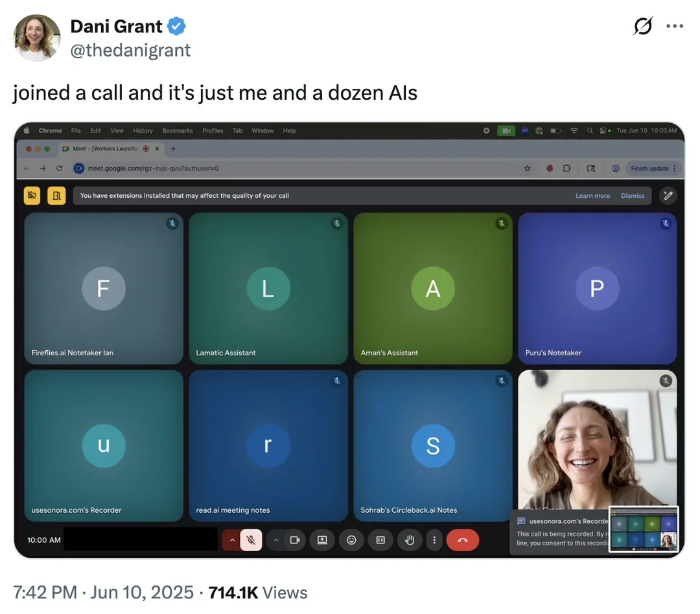Open the View menu
The width and height of the screenshot is (700, 614).
coord(117,130)
